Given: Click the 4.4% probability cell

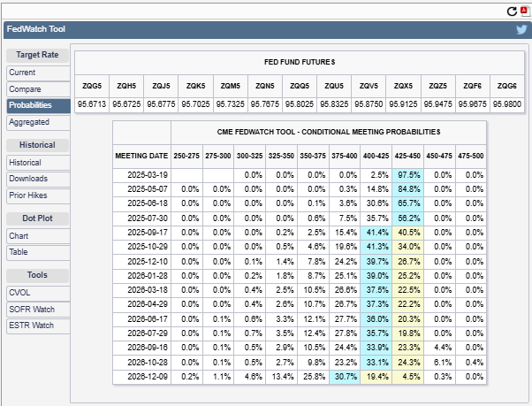Looking at the screenshot, I should (x=439, y=348).
